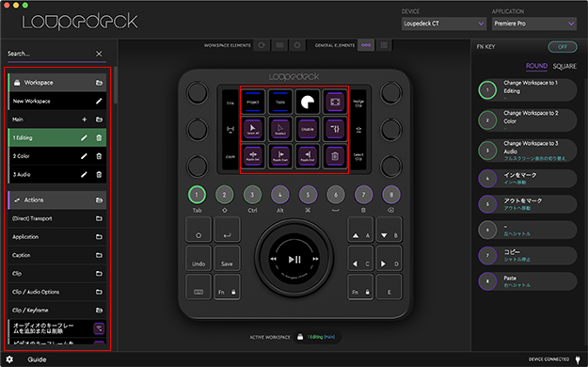Click round button 7 on the device

[x=363, y=195]
